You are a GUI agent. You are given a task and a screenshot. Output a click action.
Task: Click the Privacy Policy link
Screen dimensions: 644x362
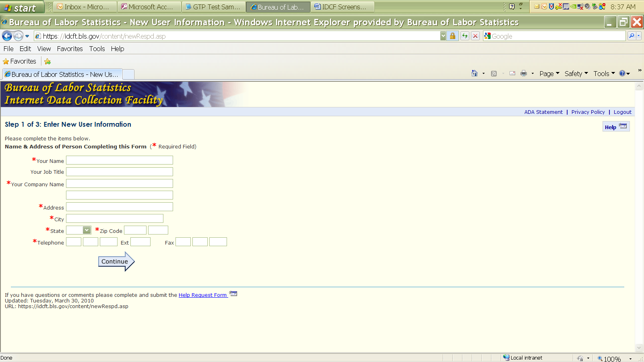(x=588, y=112)
